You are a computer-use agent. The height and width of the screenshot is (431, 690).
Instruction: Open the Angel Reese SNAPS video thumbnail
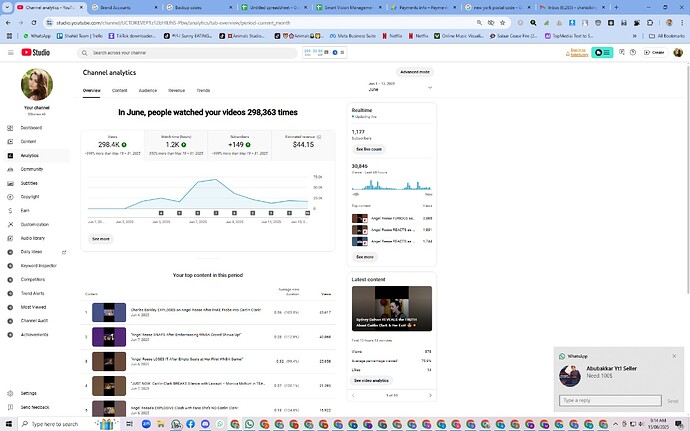[109, 337]
